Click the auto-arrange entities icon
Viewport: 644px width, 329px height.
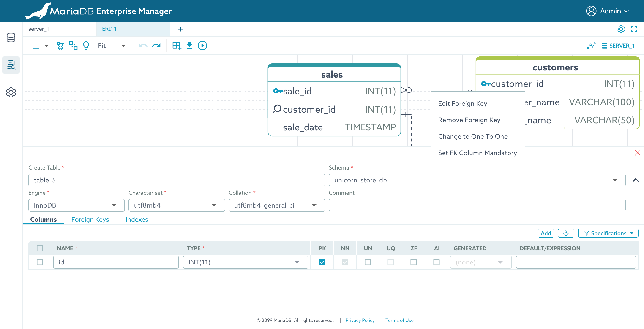click(x=73, y=46)
